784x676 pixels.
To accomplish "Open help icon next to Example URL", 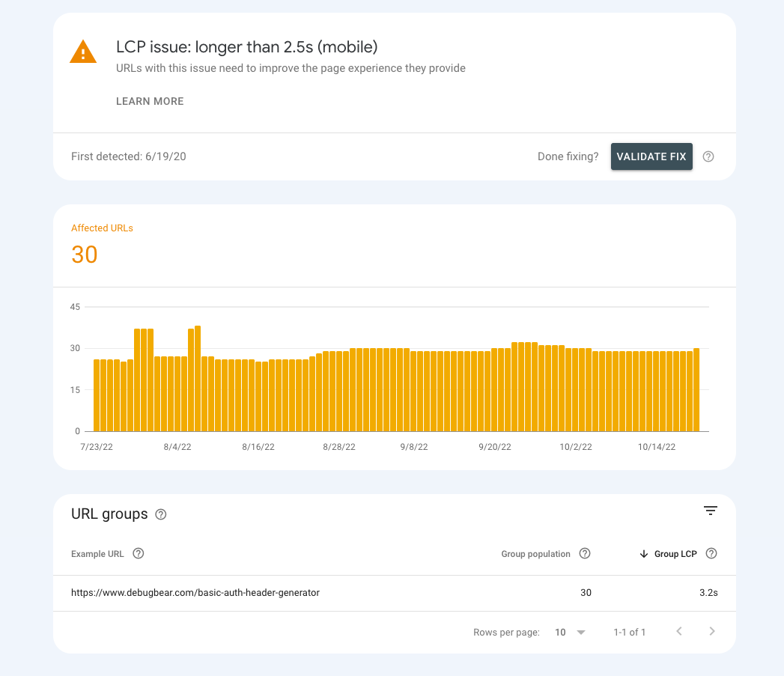I will 139,553.
